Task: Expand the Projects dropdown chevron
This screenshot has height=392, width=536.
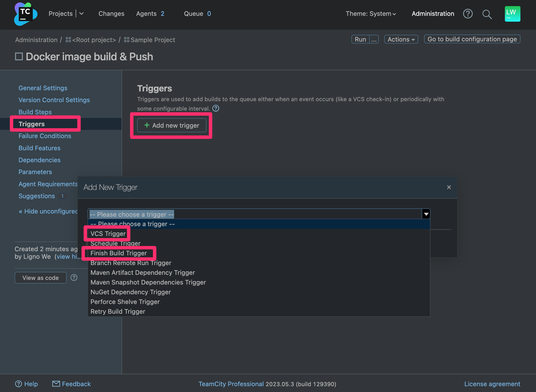Action: [82, 14]
